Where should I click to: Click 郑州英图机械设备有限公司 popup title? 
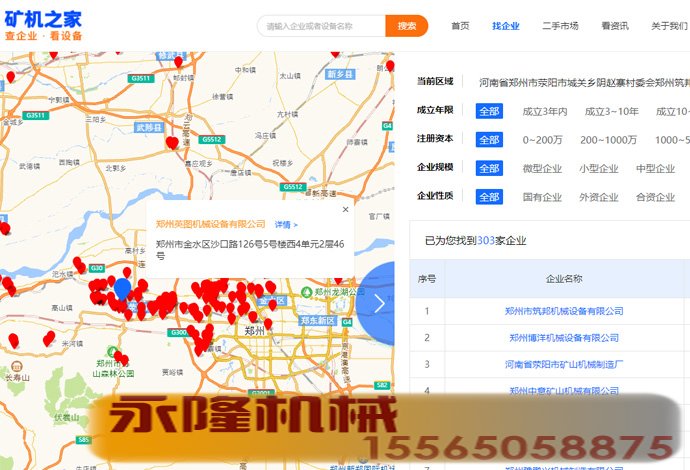[x=210, y=224]
